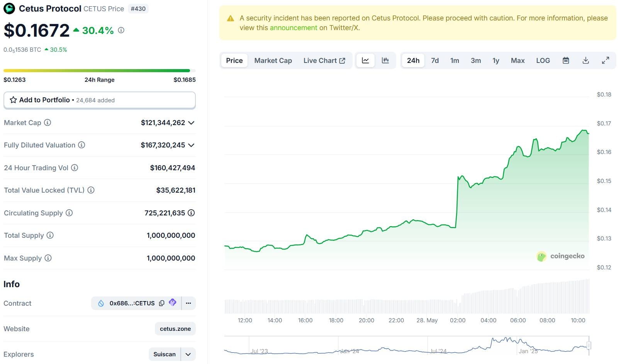The width and height of the screenshot is (621, 364).
Task: Open the Live Chart tab
Action: [x=324, y=61]
